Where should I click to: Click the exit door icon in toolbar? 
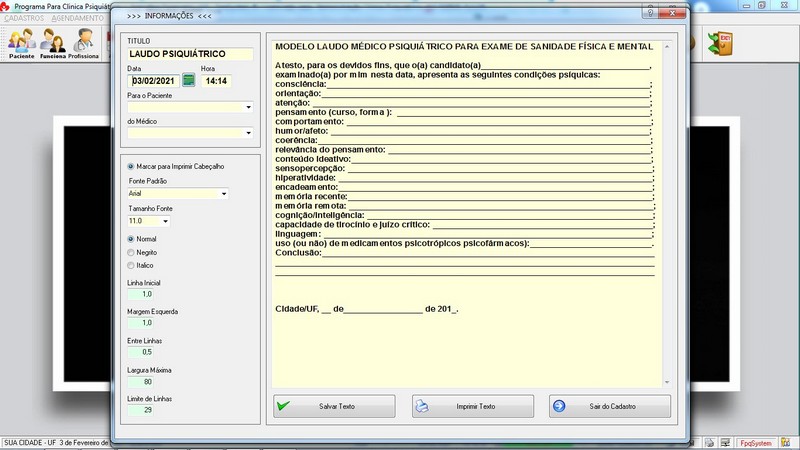pos(720,43)
